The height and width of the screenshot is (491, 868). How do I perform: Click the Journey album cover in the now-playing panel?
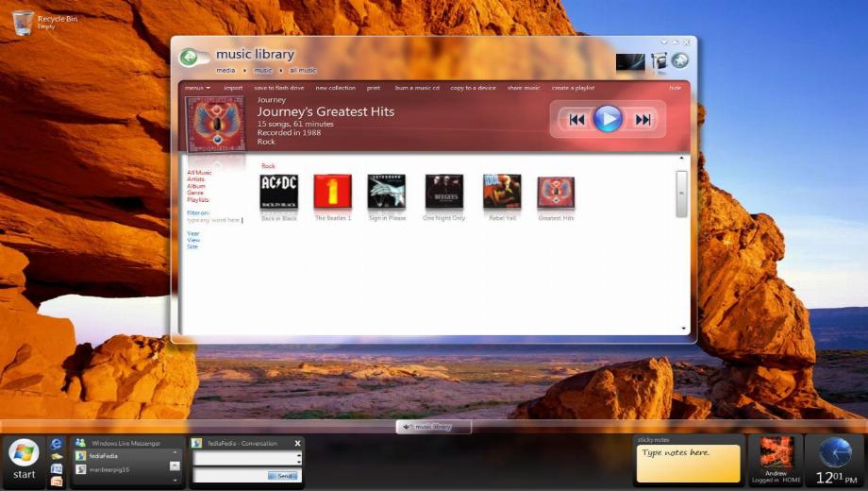(x=215, y=124)
